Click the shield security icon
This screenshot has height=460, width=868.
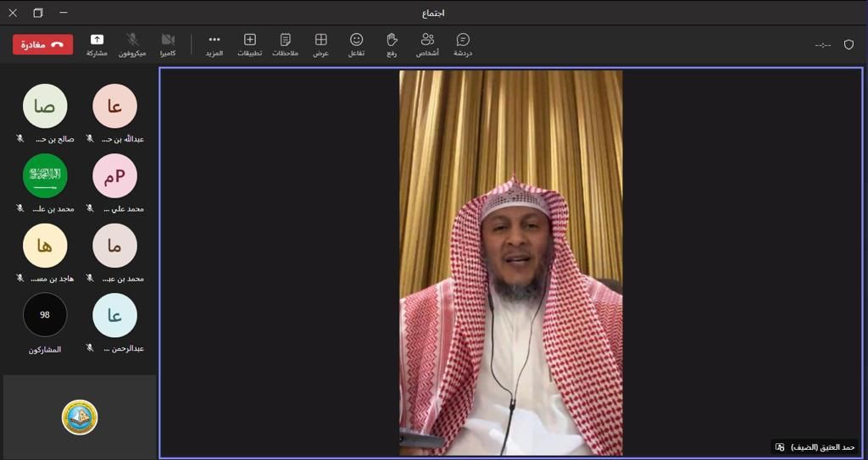849,45
